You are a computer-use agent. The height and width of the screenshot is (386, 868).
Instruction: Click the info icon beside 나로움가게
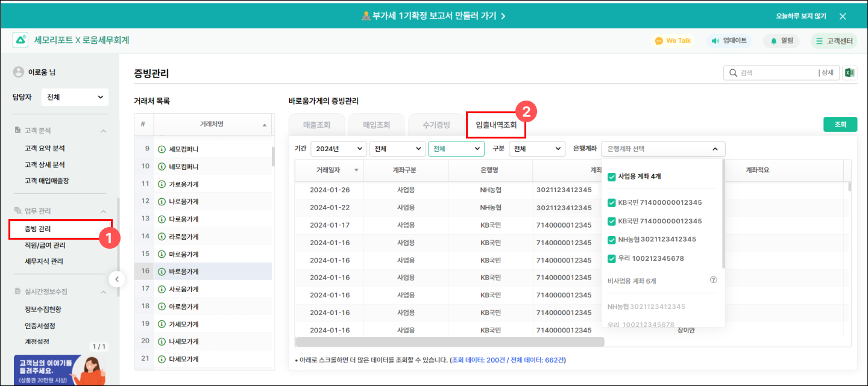pyautogui.click(x=162, y=201)
